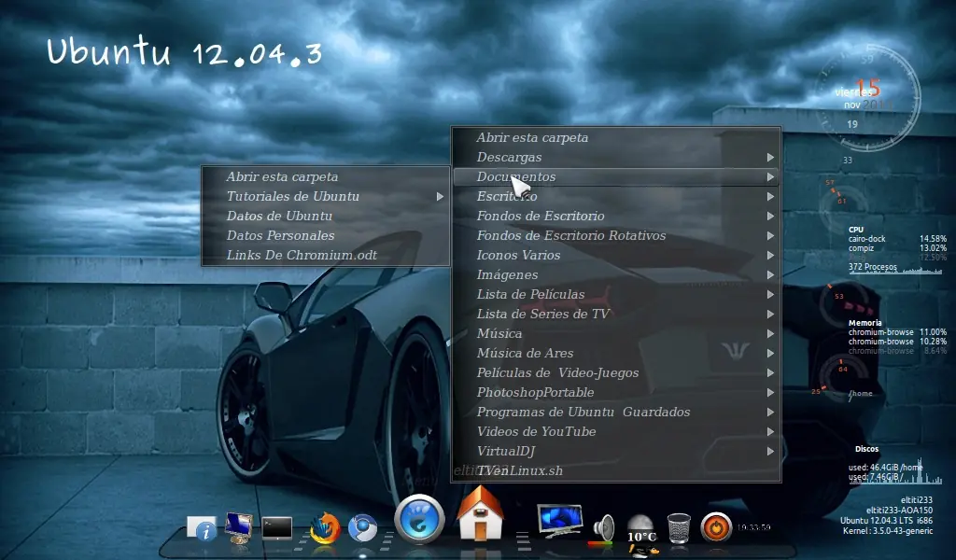Expand Escritorio submenu arrow
956x560 pixels.
pos(770,197)
